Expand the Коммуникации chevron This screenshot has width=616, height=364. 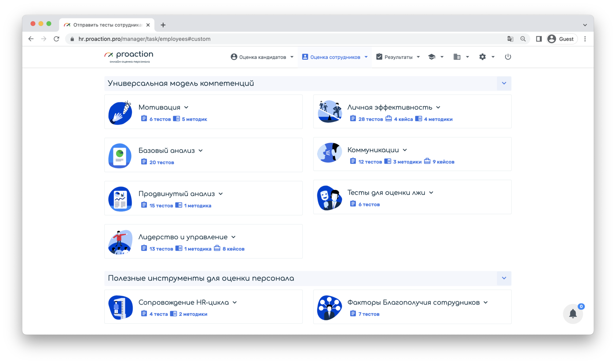point(405,150)
